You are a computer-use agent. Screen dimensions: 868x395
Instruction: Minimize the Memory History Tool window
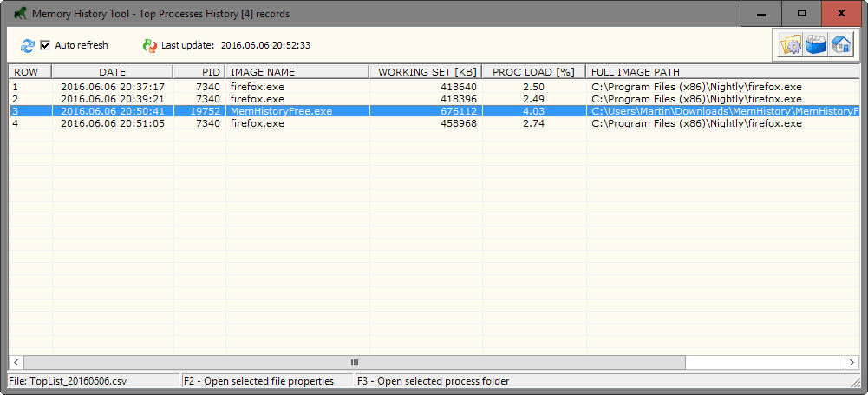click(761, 13)
